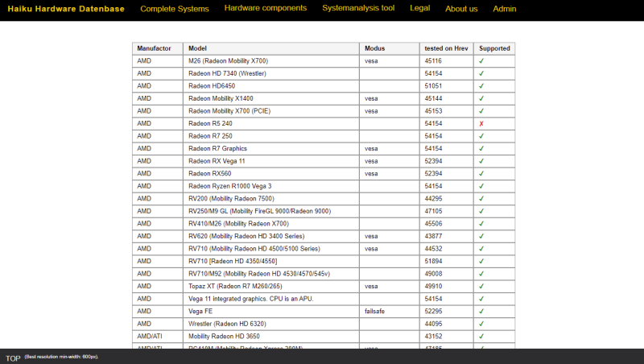Select the Wrestler (Radeon HD 6320) model cell

click(x=271, y=325)
